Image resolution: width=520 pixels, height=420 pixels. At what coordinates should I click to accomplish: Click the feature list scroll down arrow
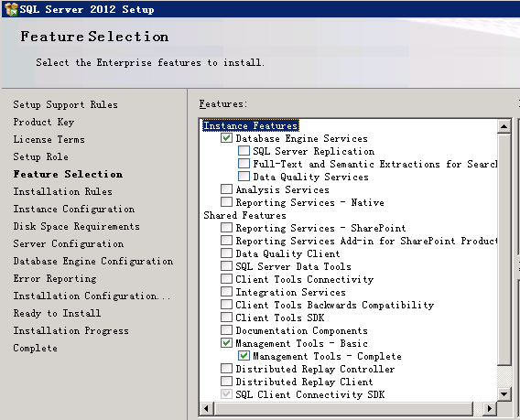(504, 394)
